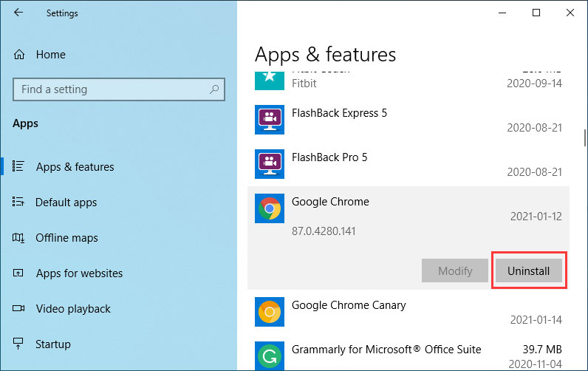Viewport: 588px width, 371px height.
Task: Select FlashBack Express 5 entry name
Action: pyautogui.click(x=339, y=113)
